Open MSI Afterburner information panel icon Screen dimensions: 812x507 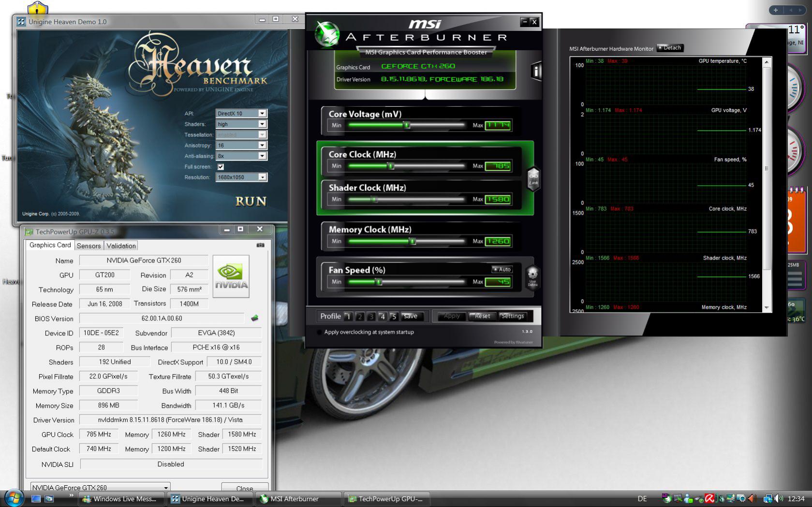point(536,72)
